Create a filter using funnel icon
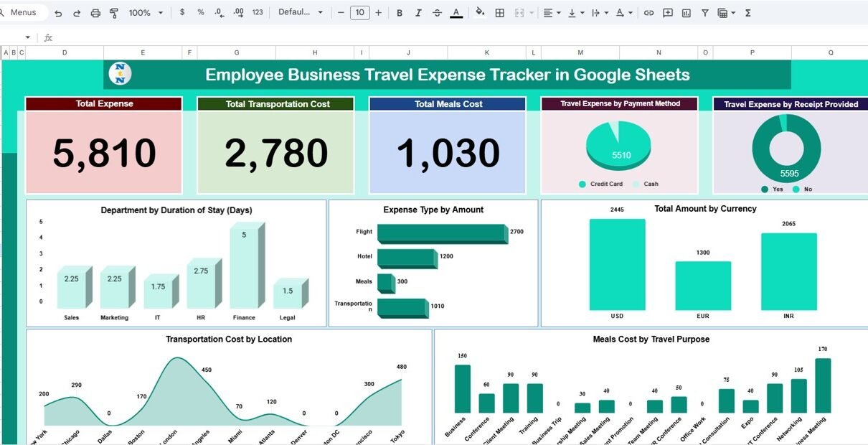 705,13
